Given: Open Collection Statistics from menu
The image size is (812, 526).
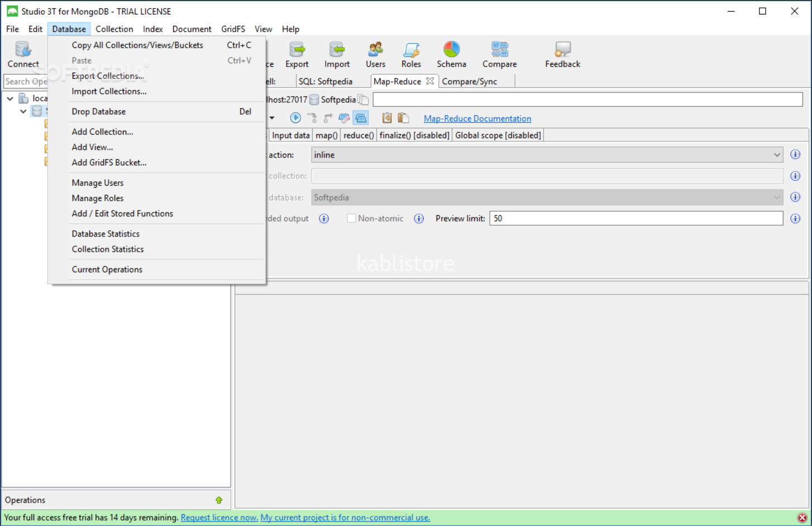Looking at the screenshot, I should tap(157, 249).
